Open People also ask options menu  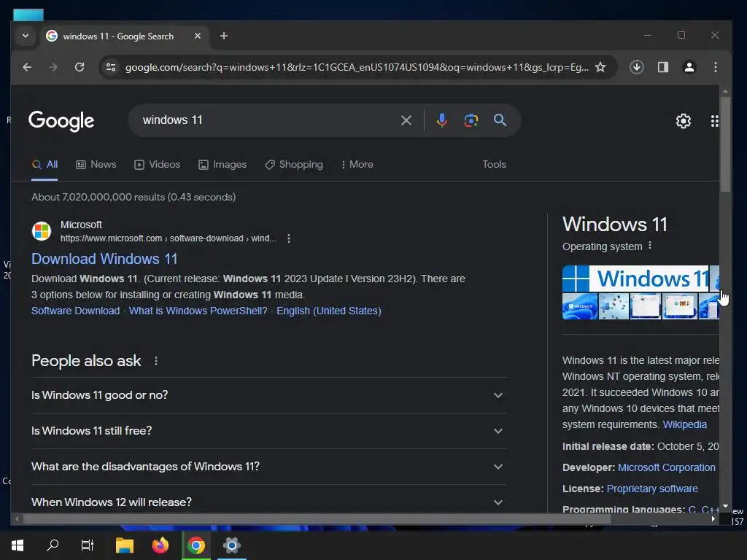[x=156, y=361]
